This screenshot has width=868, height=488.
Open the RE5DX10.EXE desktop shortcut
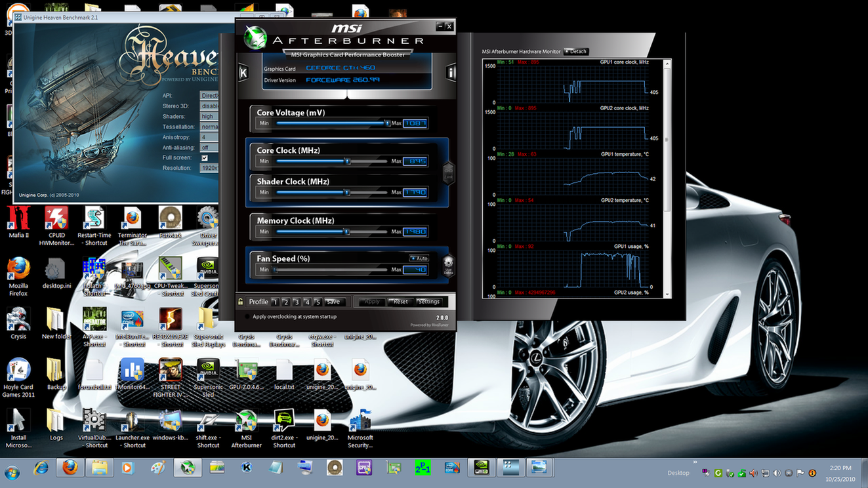point(171,328)
